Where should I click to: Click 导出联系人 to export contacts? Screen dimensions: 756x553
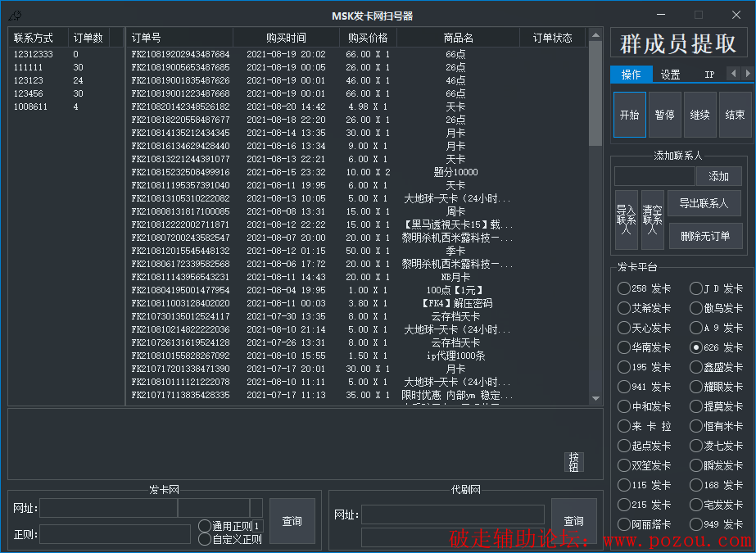click(x=704, y=203)
